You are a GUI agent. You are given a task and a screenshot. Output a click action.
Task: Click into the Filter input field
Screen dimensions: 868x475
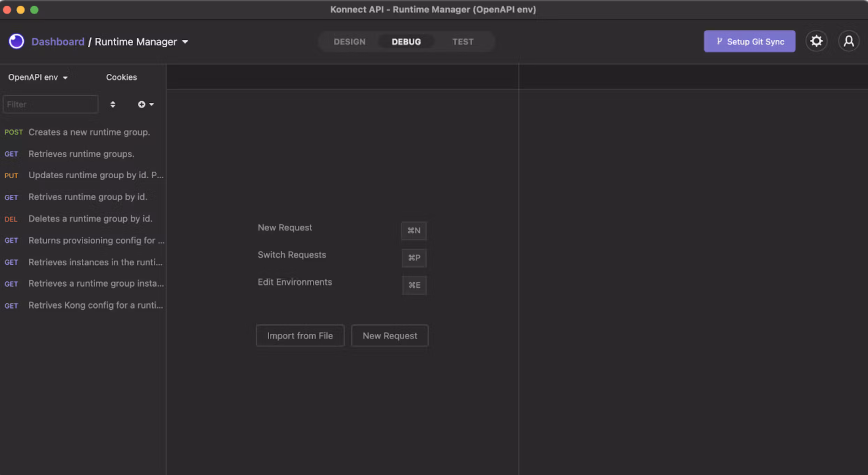coord(51,104)
